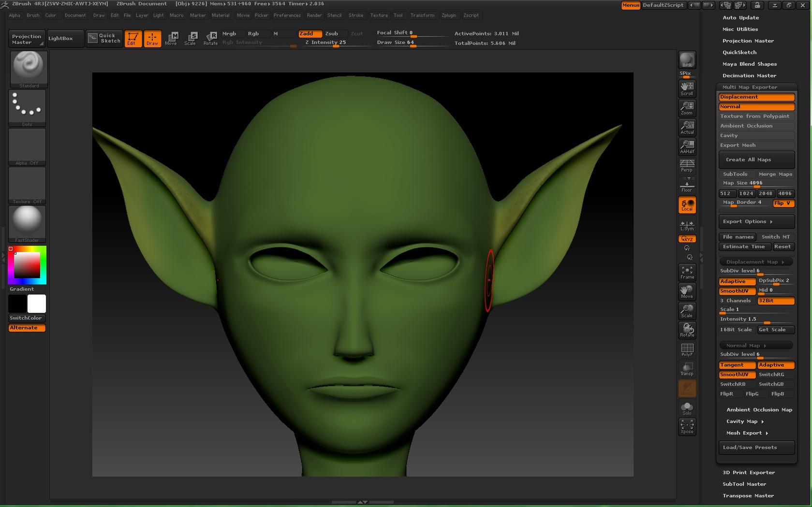Toggle Persp view on the right shelf

tap(687, 166)
